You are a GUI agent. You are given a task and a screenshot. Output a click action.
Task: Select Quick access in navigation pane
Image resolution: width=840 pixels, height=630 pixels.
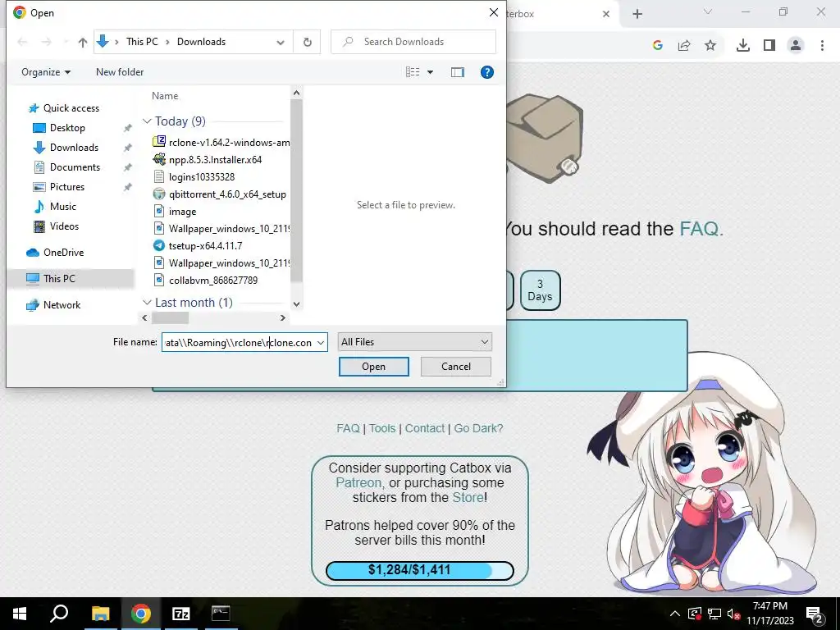point(71,108)
